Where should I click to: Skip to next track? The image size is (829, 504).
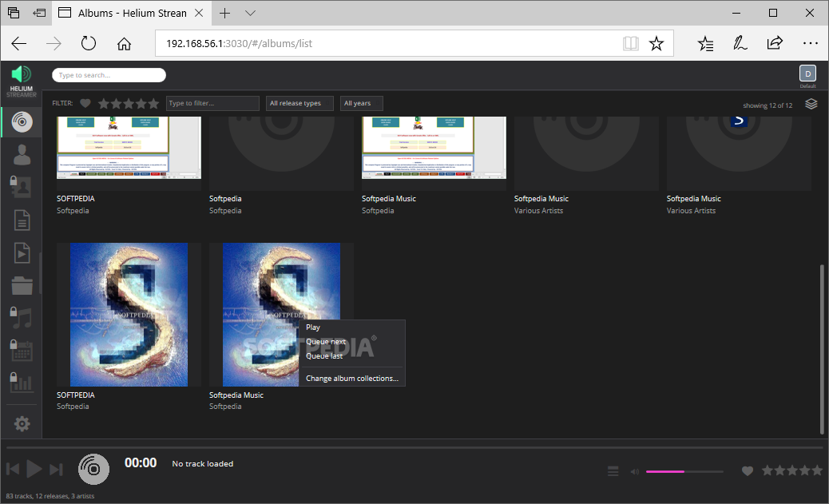56,469
